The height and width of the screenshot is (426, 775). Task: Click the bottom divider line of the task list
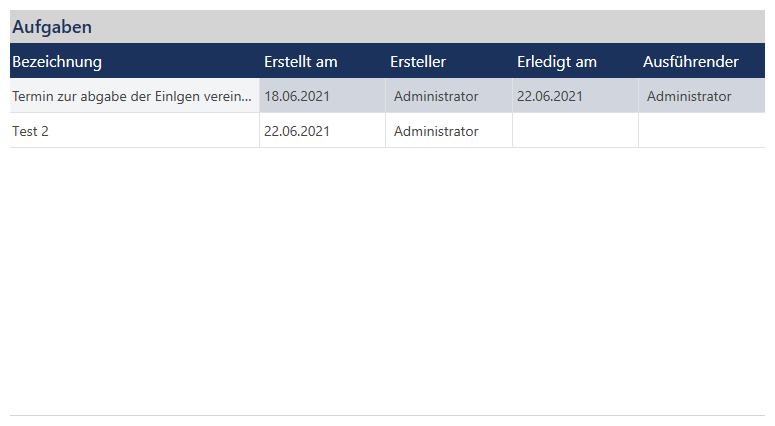(x=387, y=415)
